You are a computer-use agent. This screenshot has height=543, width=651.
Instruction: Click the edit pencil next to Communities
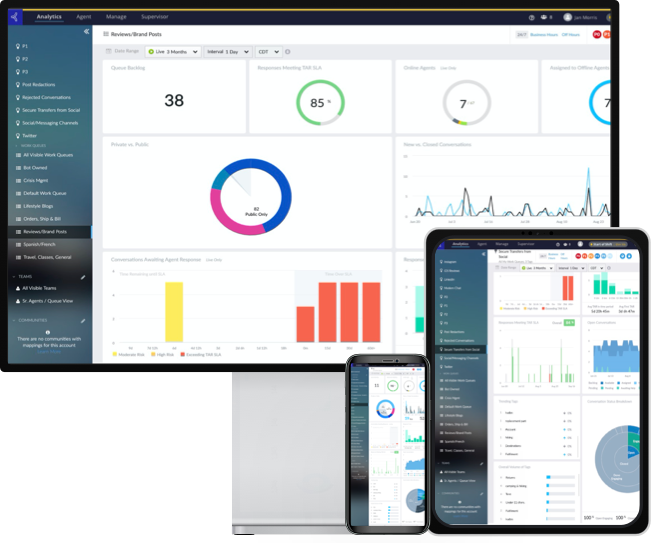click(x=83, y=321)
